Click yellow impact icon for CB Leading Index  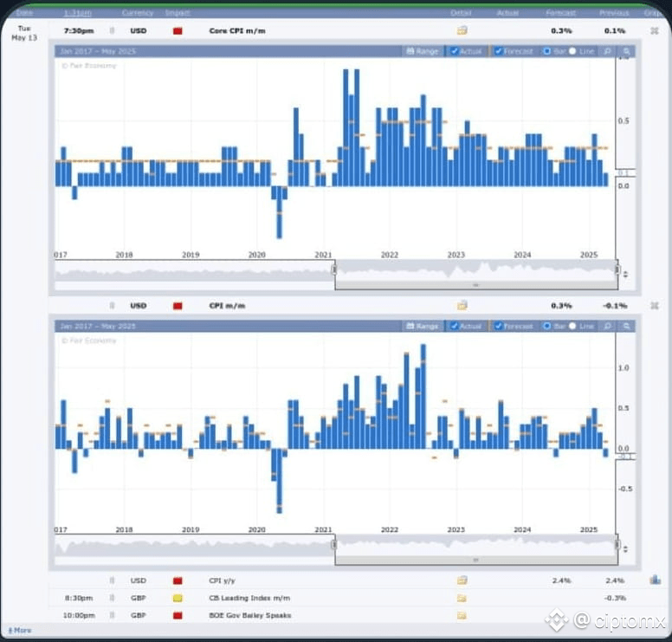178,598
